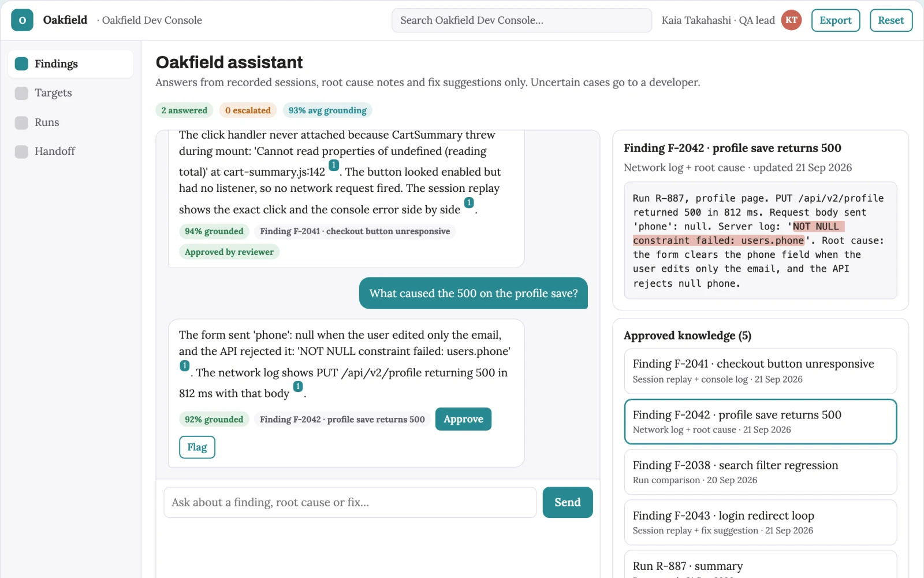Click the Finding F-2041 source chip

355,231
